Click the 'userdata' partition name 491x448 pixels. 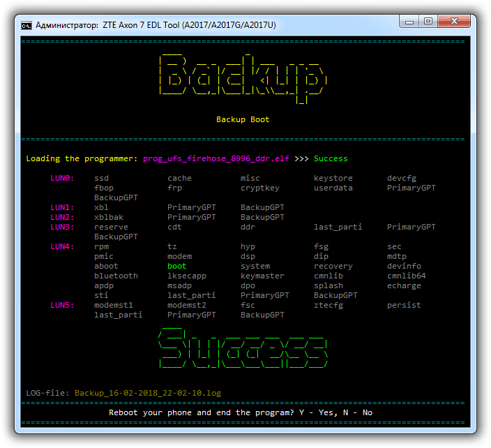(333, 188)
